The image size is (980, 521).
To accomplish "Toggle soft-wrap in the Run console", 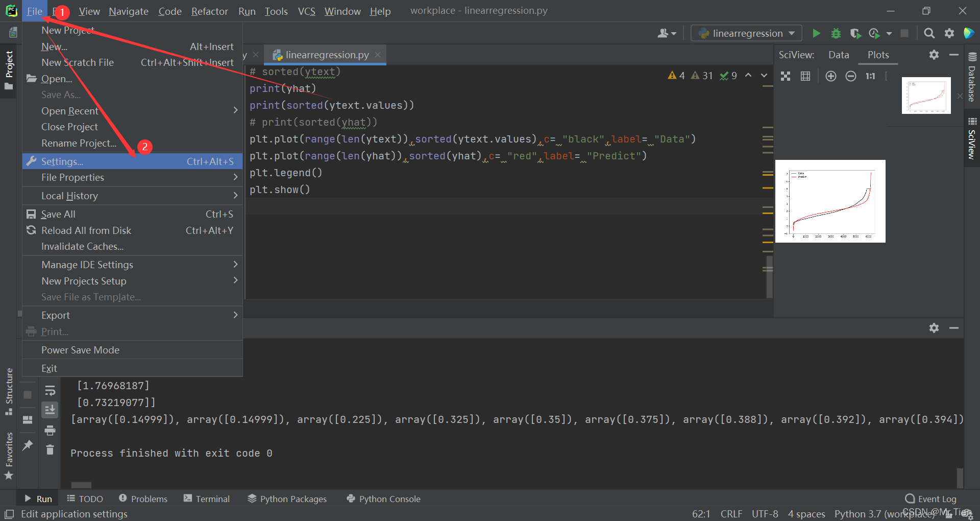I will (50, 391).
